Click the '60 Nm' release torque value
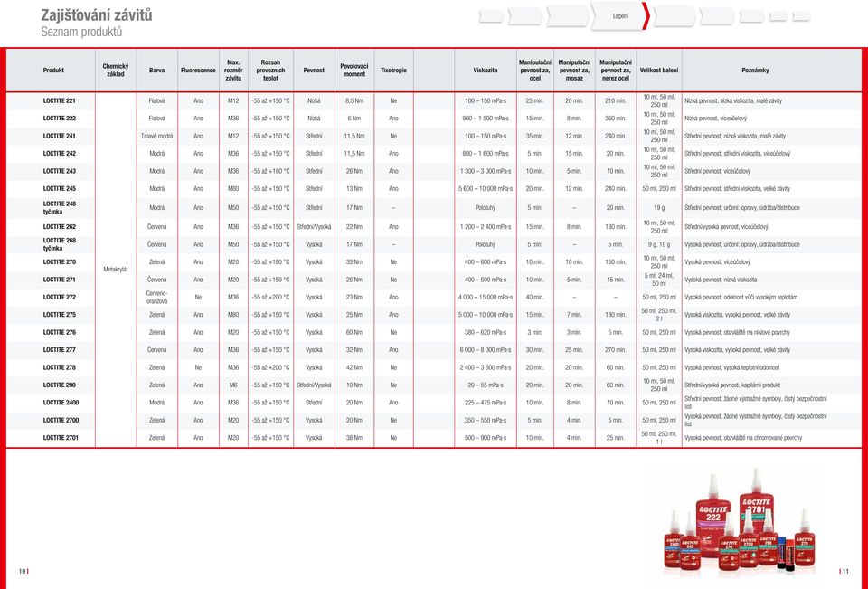This screenshot has height=589, width=868. point(354,332)
